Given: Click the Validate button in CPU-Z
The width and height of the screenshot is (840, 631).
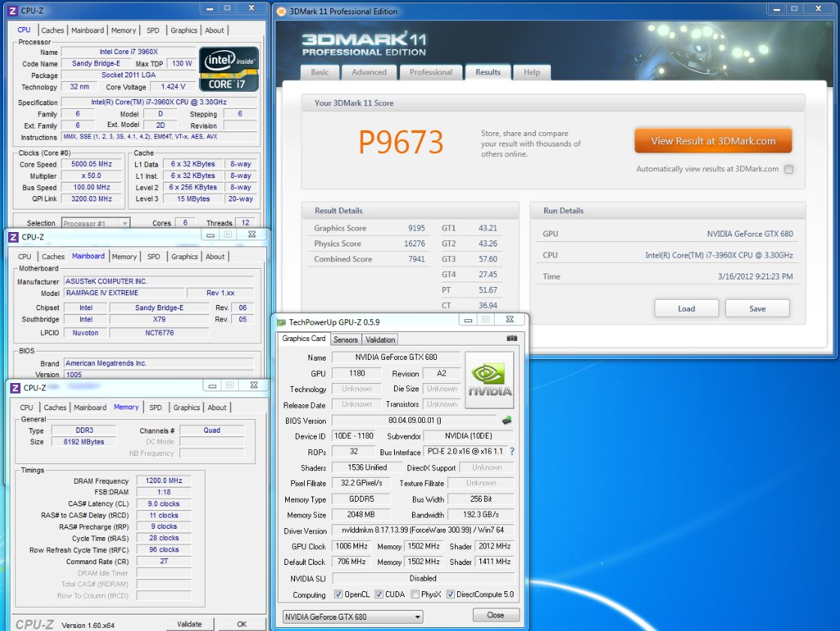Looking at the screenshot, I should coord(190,624).
